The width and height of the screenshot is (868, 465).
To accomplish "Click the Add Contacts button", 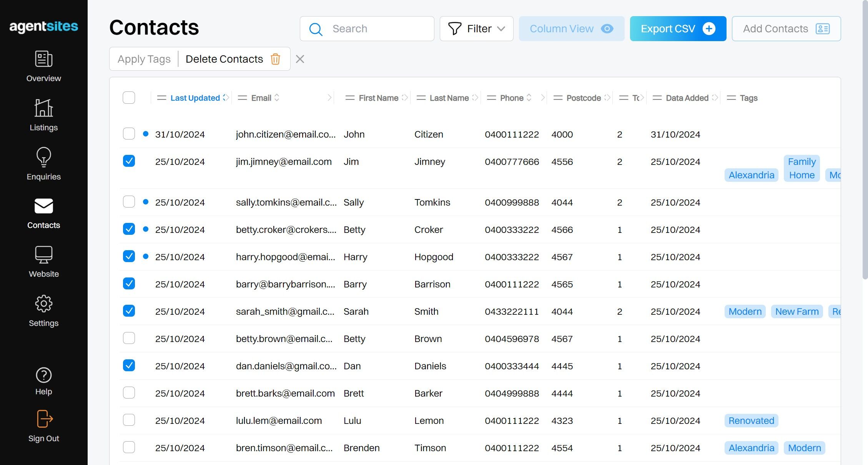I will click(x=786, y=28).
